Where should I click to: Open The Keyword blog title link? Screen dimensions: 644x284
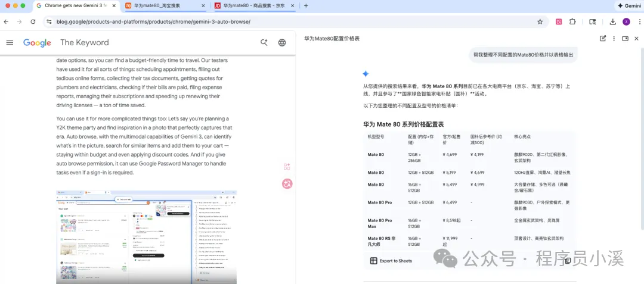85,43
